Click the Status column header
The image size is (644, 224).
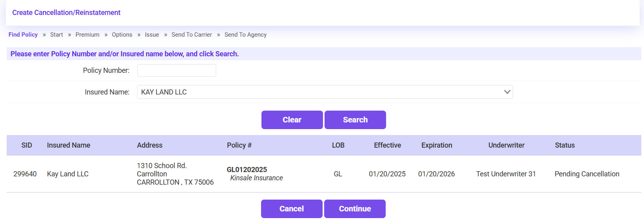564,145
